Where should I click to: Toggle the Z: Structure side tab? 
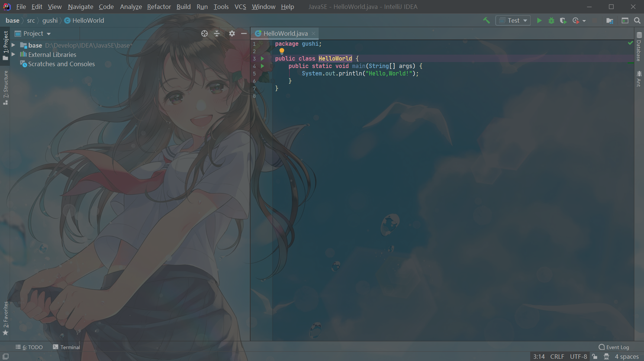coord(5,88)
